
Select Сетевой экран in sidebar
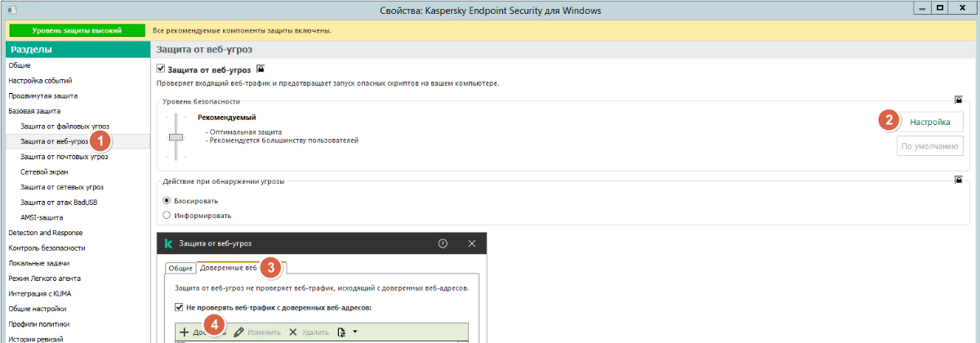[x=44, y=171]
